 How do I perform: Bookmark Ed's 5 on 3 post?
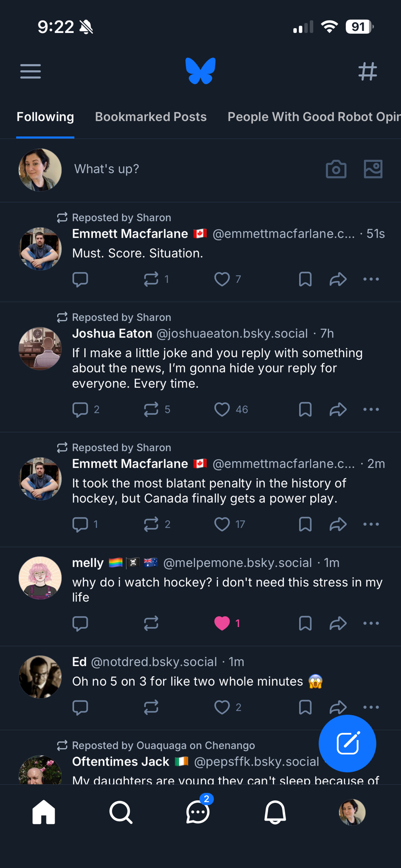(x=305, y=707)
